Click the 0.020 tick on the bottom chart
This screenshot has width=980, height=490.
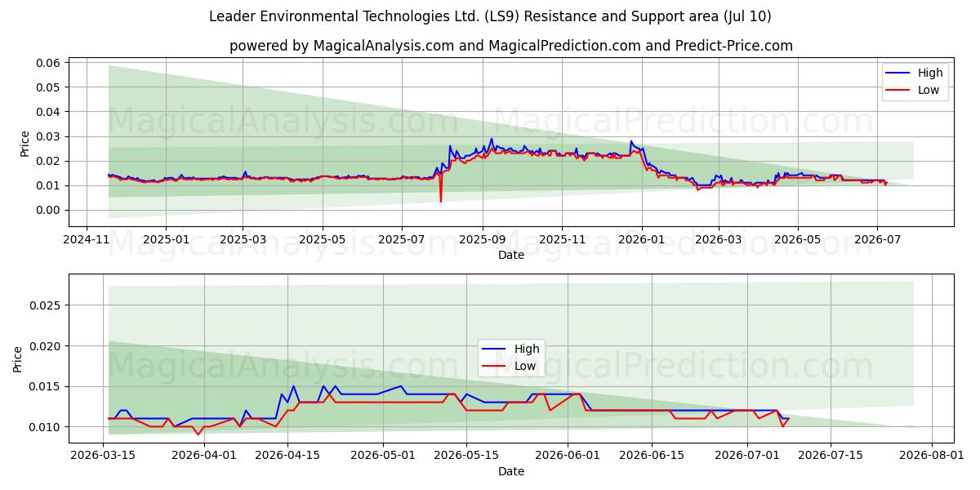point(46,346)
